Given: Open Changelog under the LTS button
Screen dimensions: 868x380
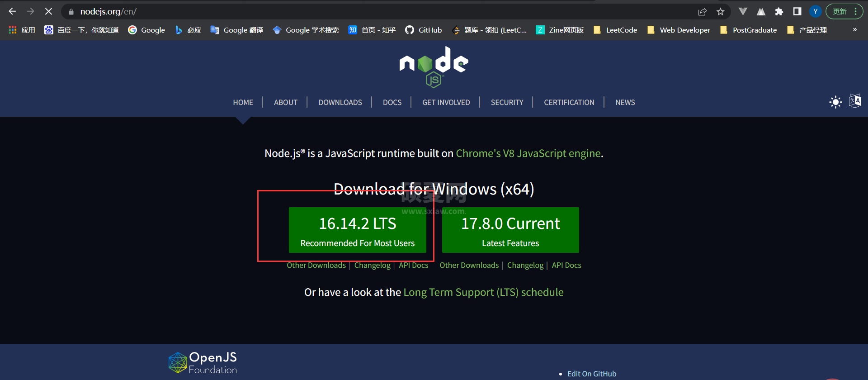Looking at the screenshot, I should click(x=373, y=266).
